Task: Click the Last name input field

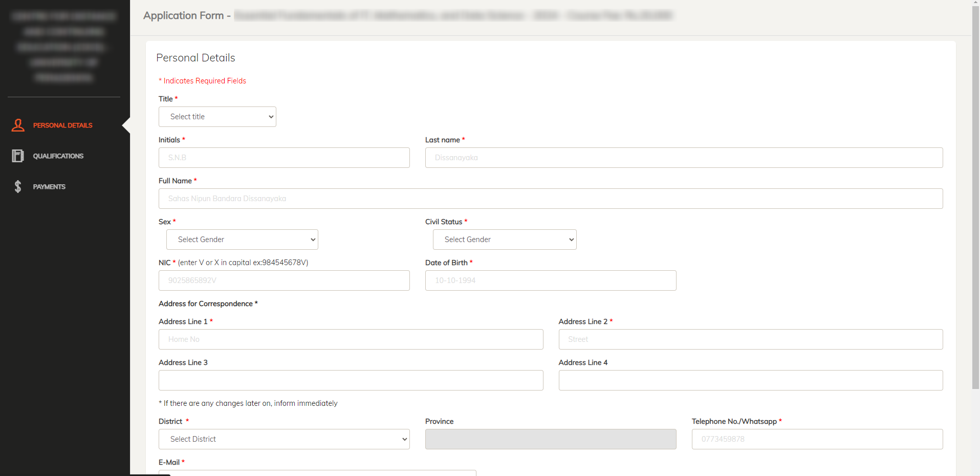Action: click(684, 157)
